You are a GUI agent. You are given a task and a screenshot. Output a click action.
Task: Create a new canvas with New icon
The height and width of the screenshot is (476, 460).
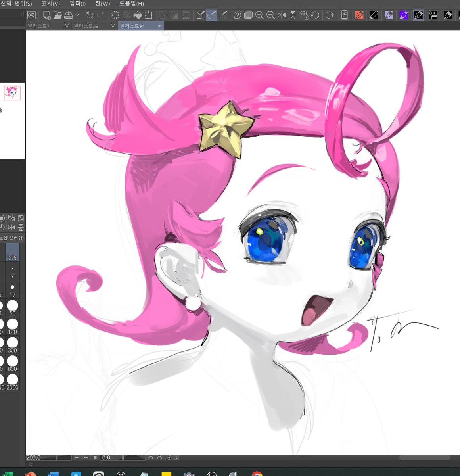(47, 15)
